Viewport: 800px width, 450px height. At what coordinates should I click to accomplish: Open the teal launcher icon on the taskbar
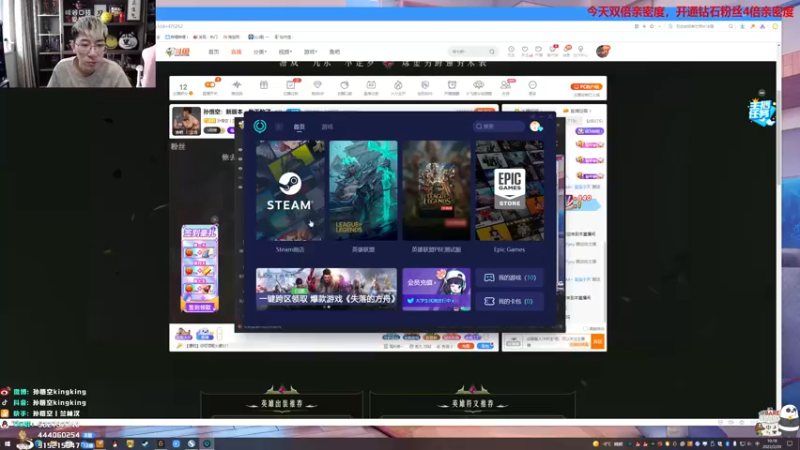[207, 444]
